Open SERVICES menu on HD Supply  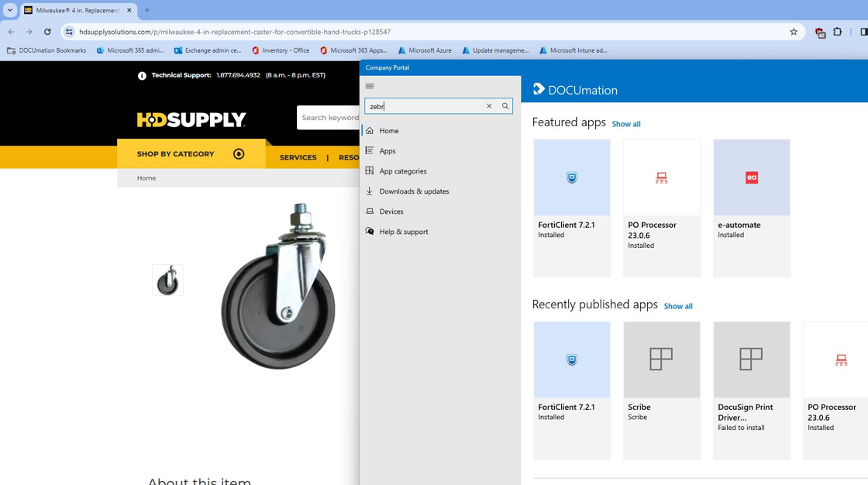[298, 157]
